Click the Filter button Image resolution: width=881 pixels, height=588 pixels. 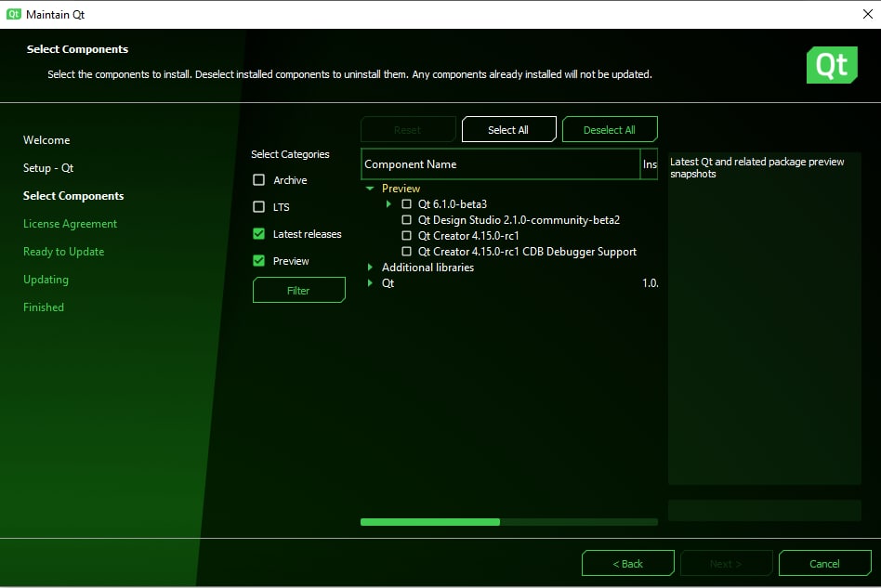point(299,290)
